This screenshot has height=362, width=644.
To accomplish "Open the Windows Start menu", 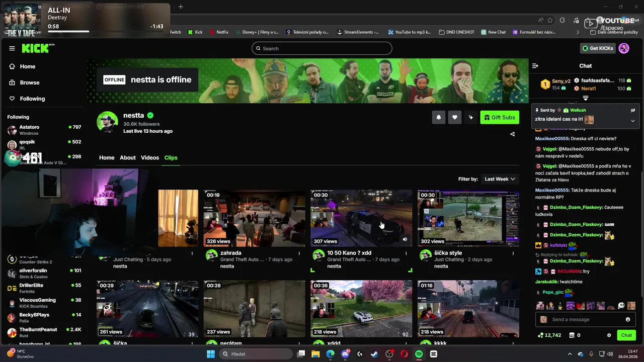I will [x=211, y=354].
